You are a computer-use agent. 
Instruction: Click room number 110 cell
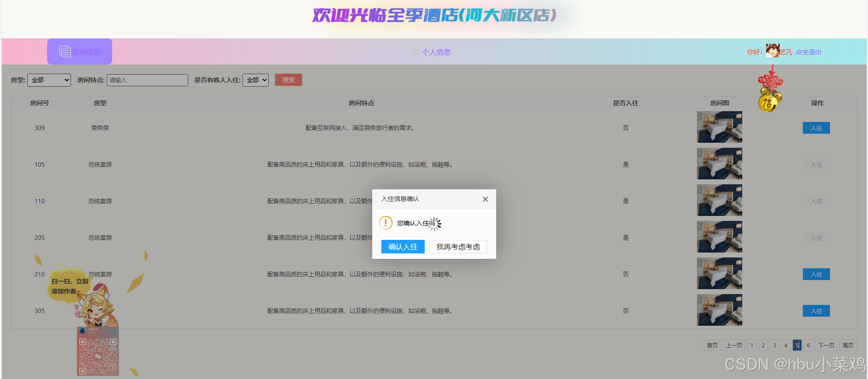39,201
